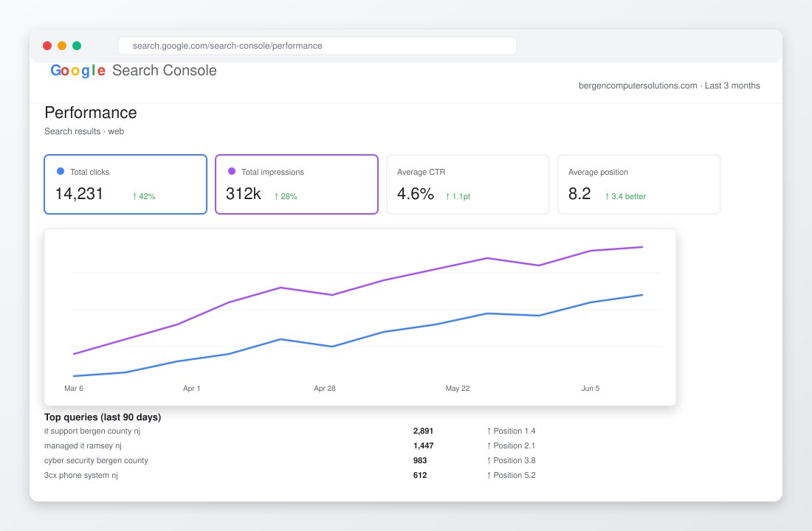Click the 8.2 average position value
Image resolution: width=812 pixels, height=531 pixels.
click(579, 193)
